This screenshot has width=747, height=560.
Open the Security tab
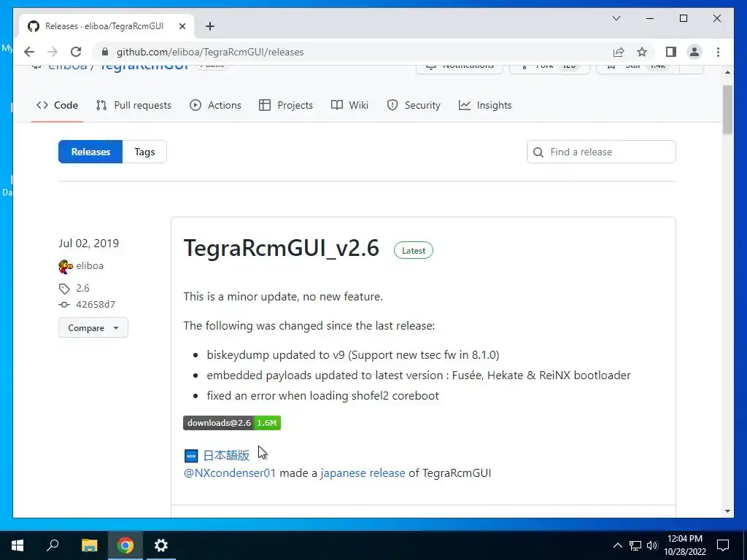[414, 105]
